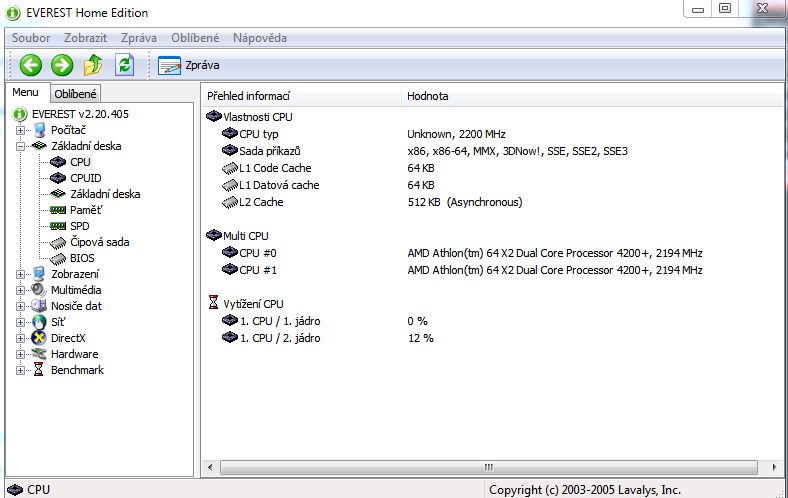Expand the DirectX tree node

click(x=20, y=338)
